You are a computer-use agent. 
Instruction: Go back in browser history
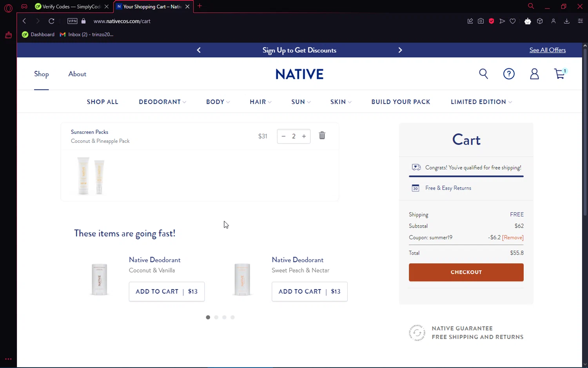24,21
